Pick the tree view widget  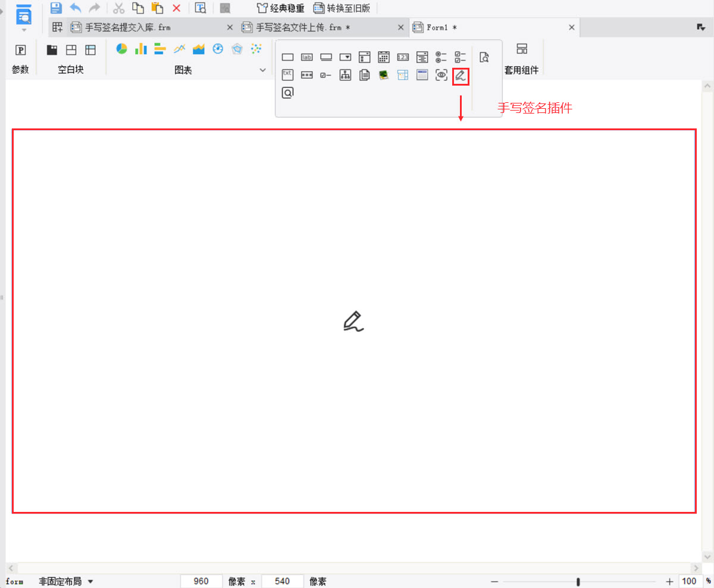click(345, 75)
